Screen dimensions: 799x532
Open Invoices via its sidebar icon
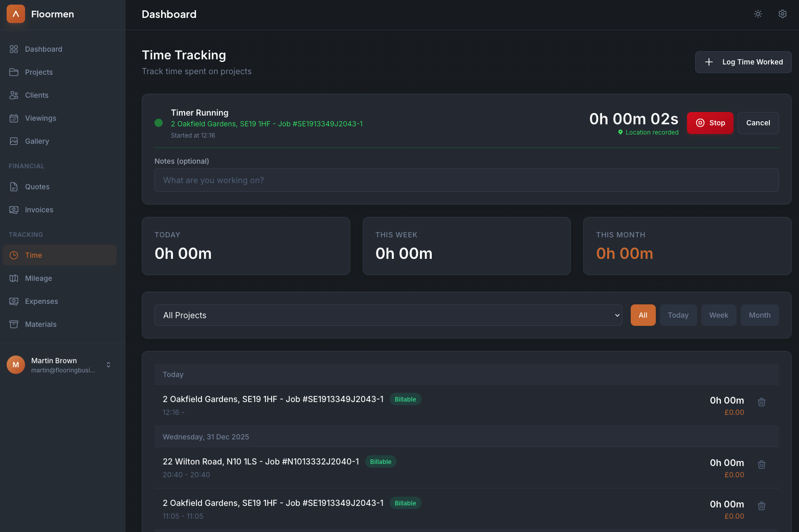[x=14, y=210]
